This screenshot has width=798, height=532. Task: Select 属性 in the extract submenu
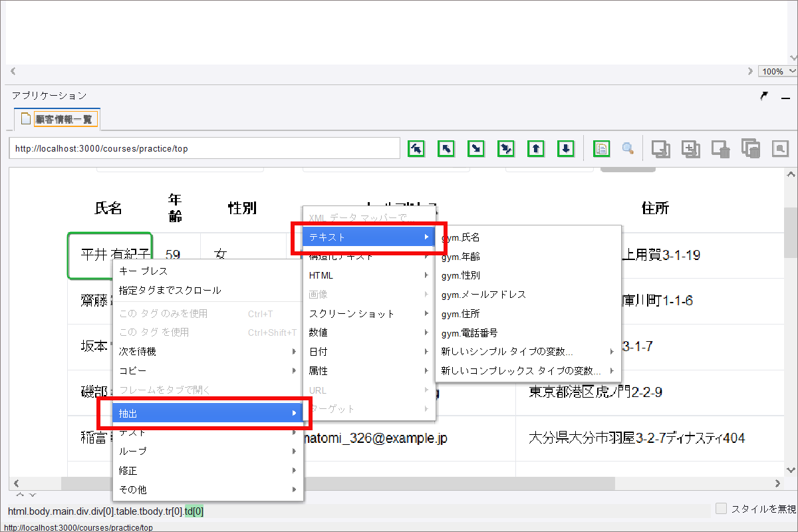(x=369, y=371)
